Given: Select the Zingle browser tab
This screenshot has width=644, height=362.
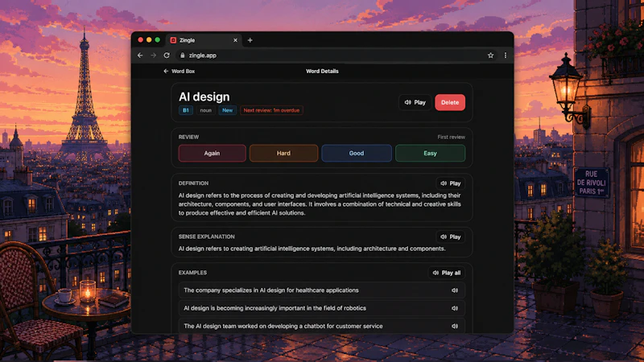Looking at the screenshot, I should (x=204, y=40).
